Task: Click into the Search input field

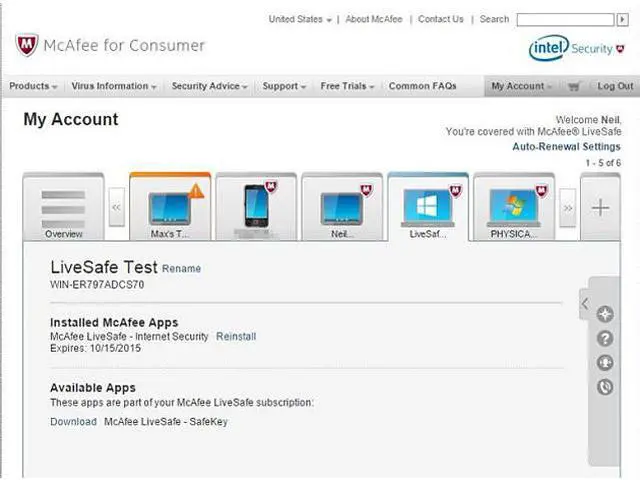Action: click(565, 20)
